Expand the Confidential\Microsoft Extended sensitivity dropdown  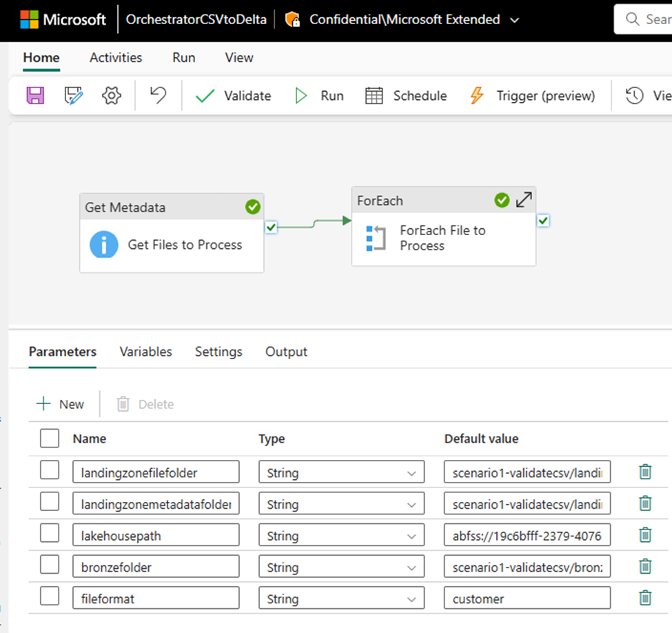(x=515, y=20)
